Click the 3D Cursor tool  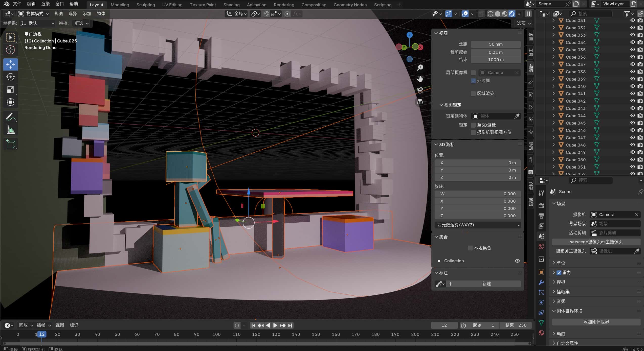pos(10,50)
